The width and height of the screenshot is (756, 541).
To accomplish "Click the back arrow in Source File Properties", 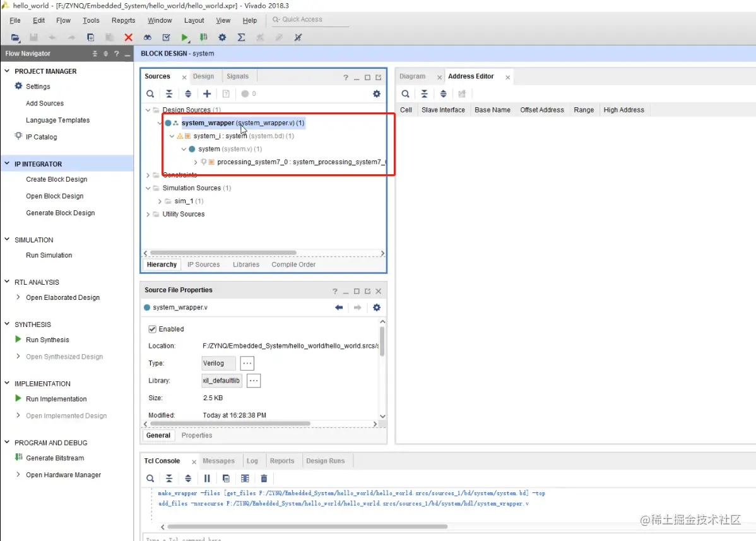I will pyautogui.click(x=339, y=307).
